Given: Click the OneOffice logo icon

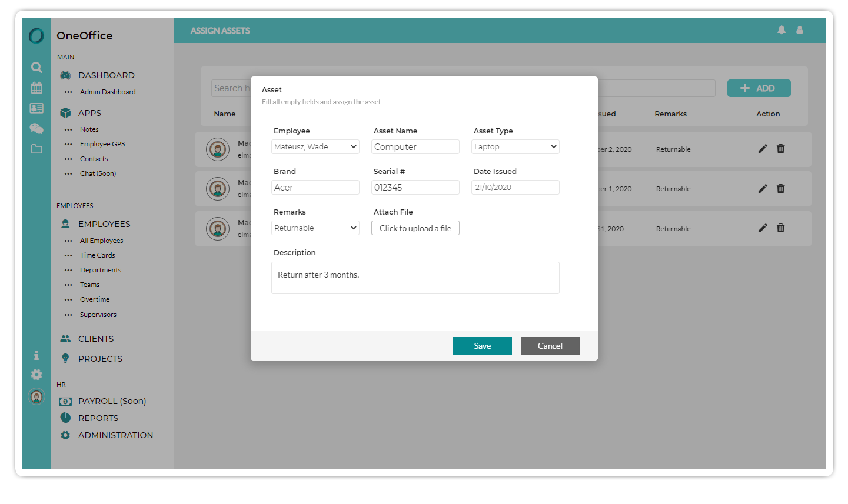Looking at the screenshot, I should point(36,36).
